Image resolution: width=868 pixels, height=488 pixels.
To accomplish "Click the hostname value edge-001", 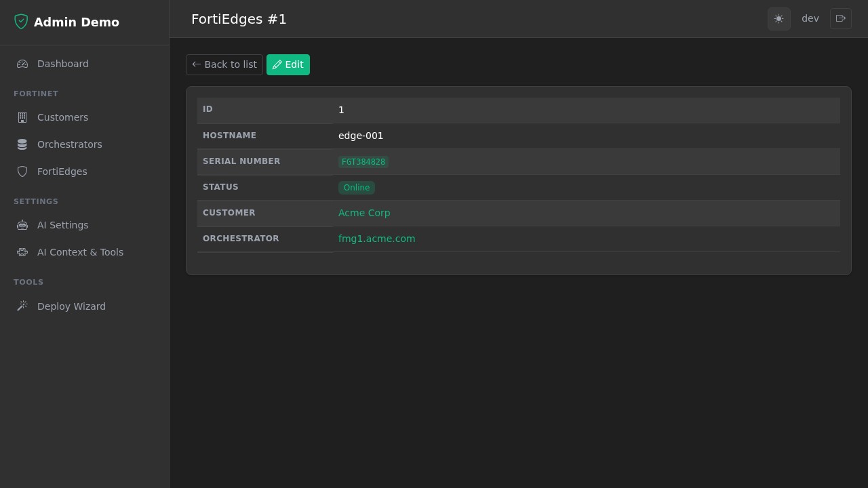I will (x=361, y=136).
